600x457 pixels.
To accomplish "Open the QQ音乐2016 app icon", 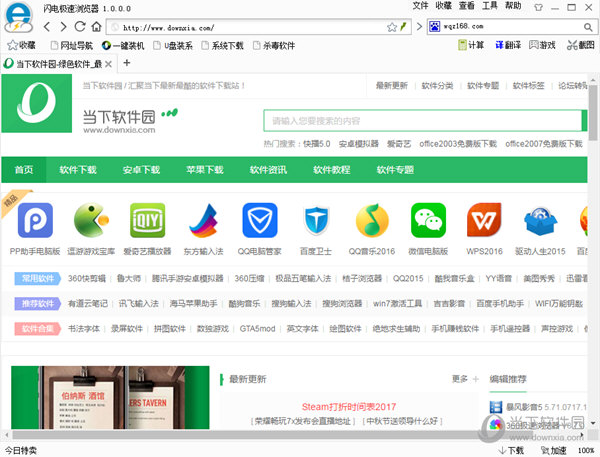I will 372,220.
